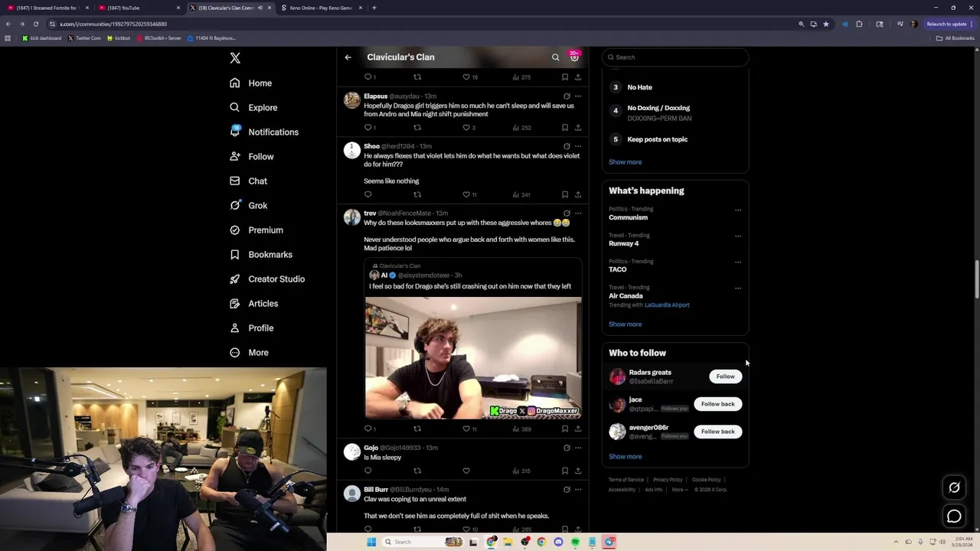
Task: Open File Explorer from the taskbar
Action: click(x=508, y=542)
